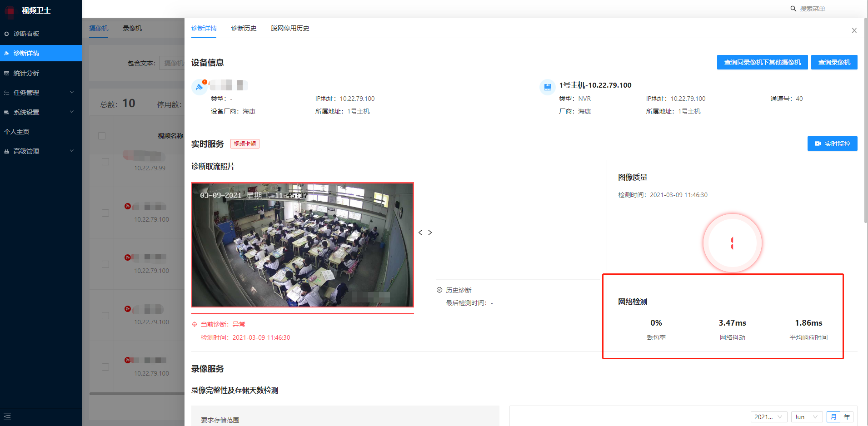Open the 2021 year dropdown
The width and height of the screenshot is (868, 426).
768,417
